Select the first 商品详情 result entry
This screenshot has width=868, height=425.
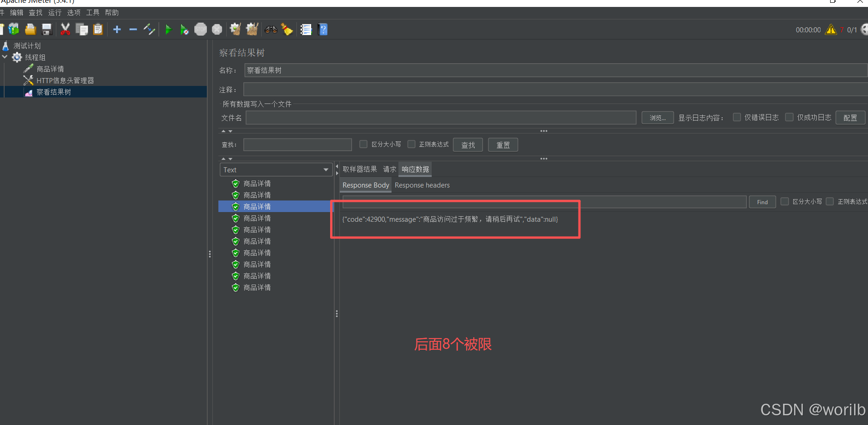point(257,183)
